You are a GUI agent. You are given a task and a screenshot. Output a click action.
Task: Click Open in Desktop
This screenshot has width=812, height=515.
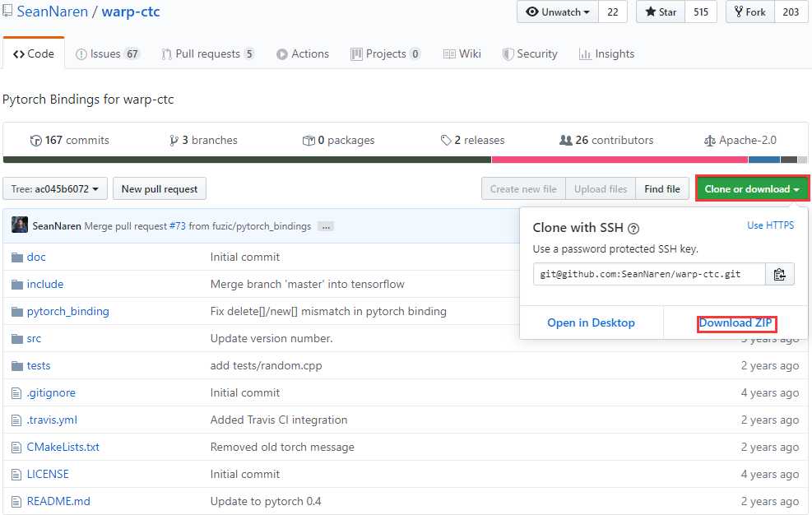[x=591, y=322]
